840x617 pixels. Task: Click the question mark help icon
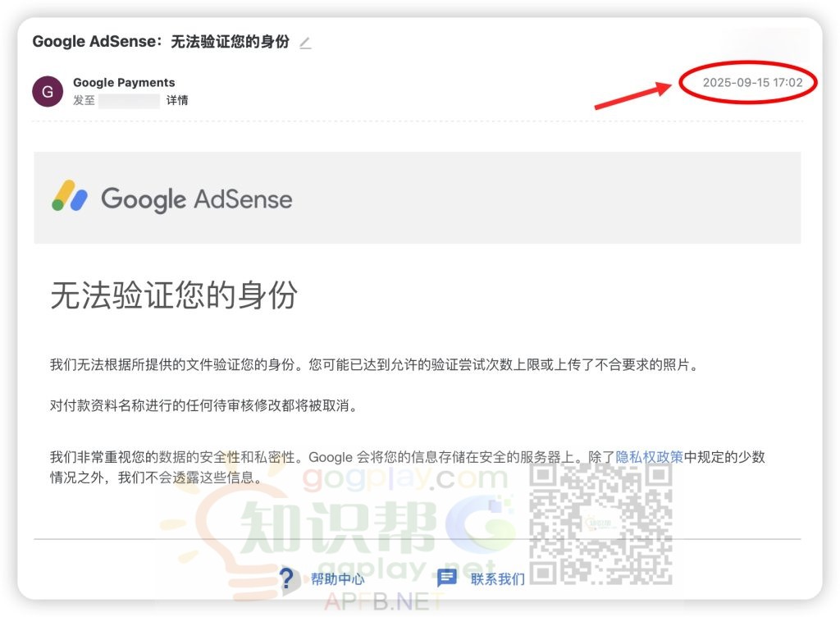pyautogui.click(x=286, y=579)
